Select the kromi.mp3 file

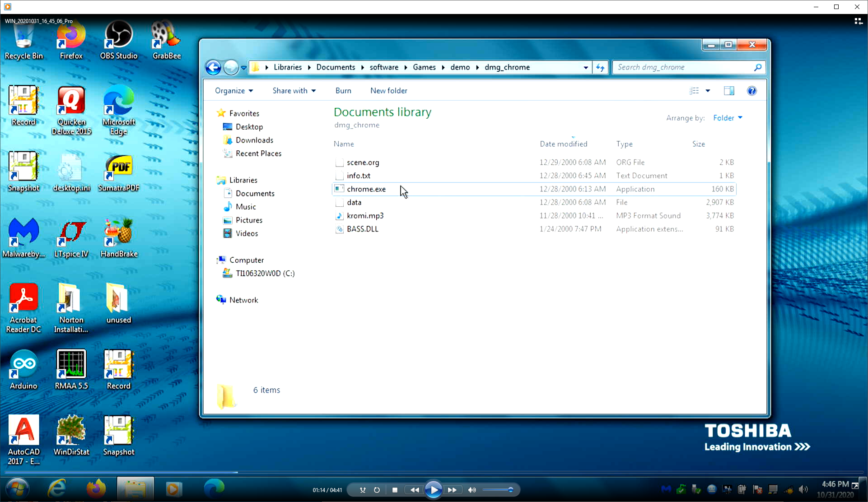point(365,216)
